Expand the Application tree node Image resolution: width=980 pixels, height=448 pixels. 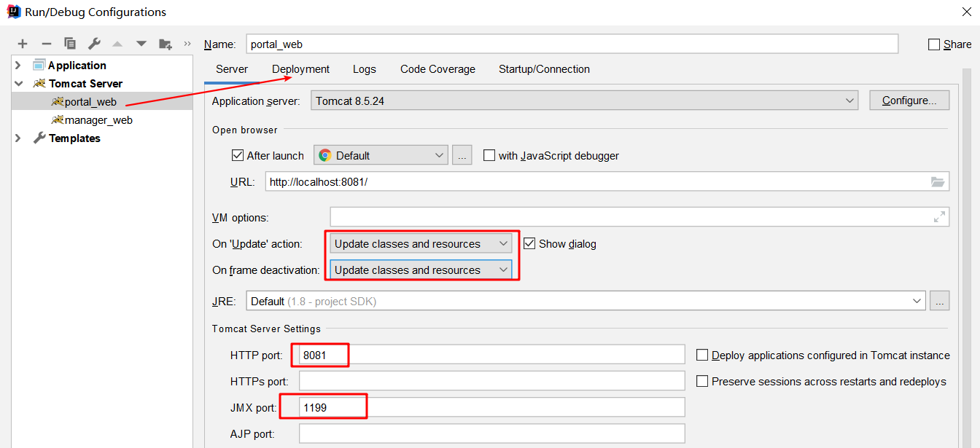tap(18, 65)
